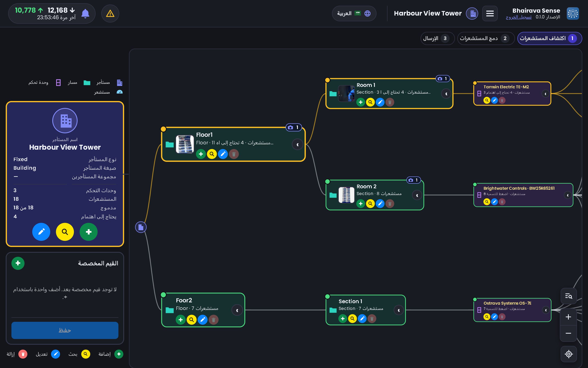Open the graph search list button
This screenshot has width=588, height=368.
pos(569,296)
